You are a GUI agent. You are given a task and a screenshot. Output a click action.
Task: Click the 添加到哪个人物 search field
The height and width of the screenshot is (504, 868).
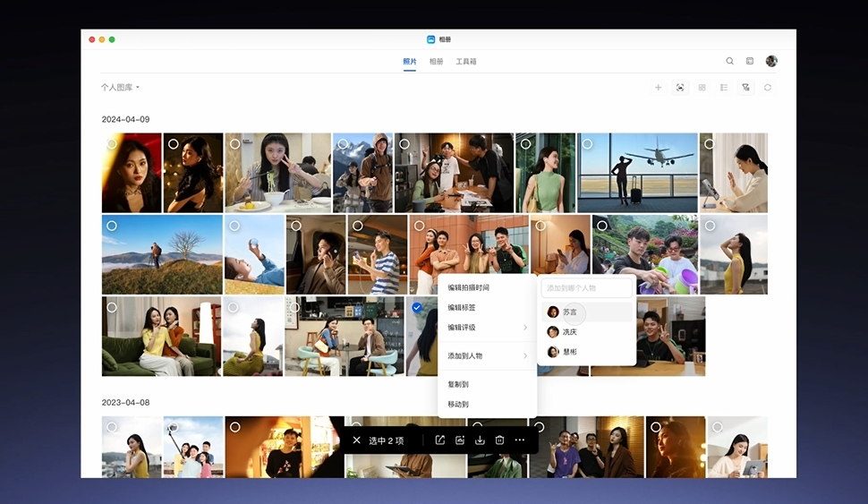click(587, 288)
